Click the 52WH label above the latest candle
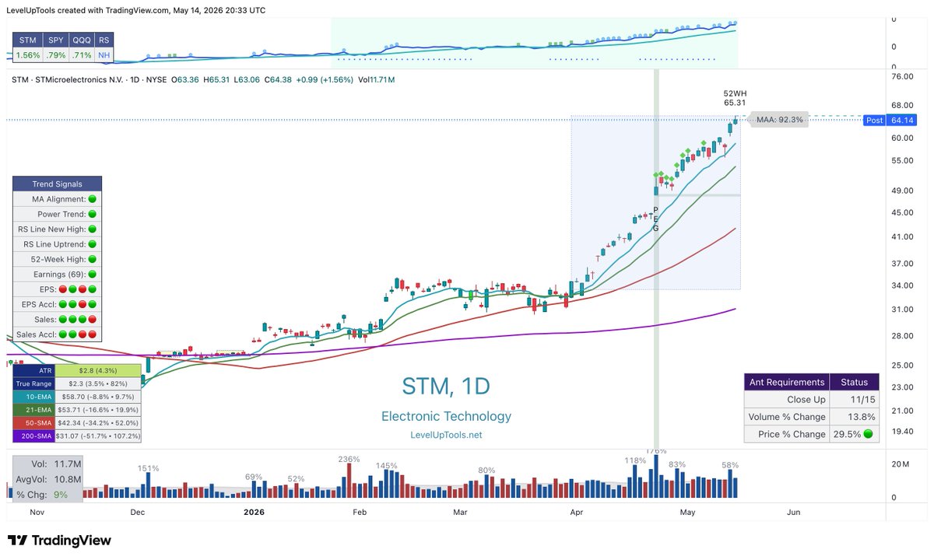The image size is (934, 560). pyautogui.click(x=735, y=93)
